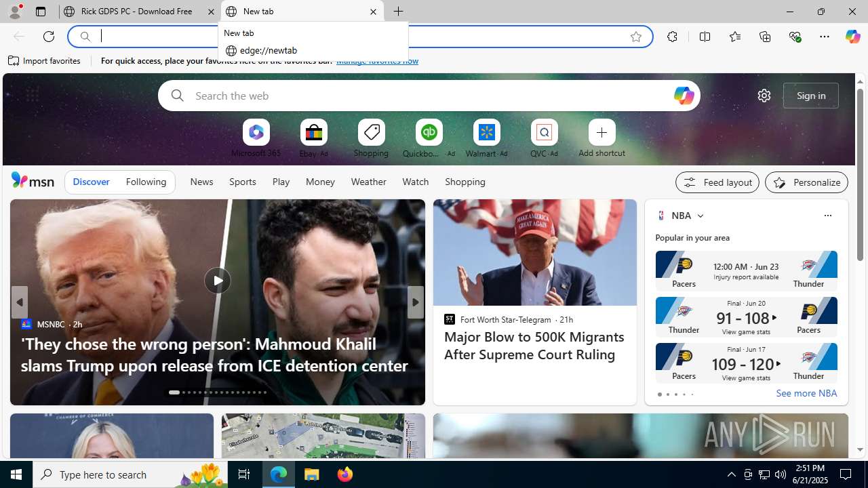
Task: Click Import favorites button
Action: coord(45,60)
